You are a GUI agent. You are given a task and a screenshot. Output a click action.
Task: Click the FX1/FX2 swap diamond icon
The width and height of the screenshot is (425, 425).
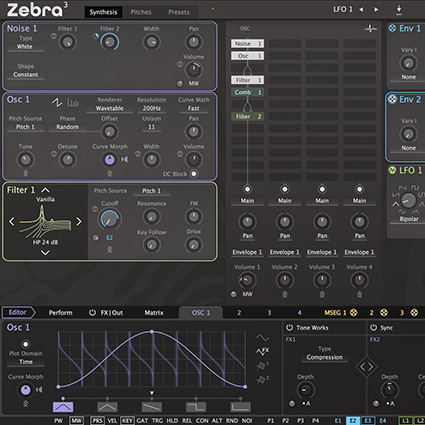click(366, 367)
